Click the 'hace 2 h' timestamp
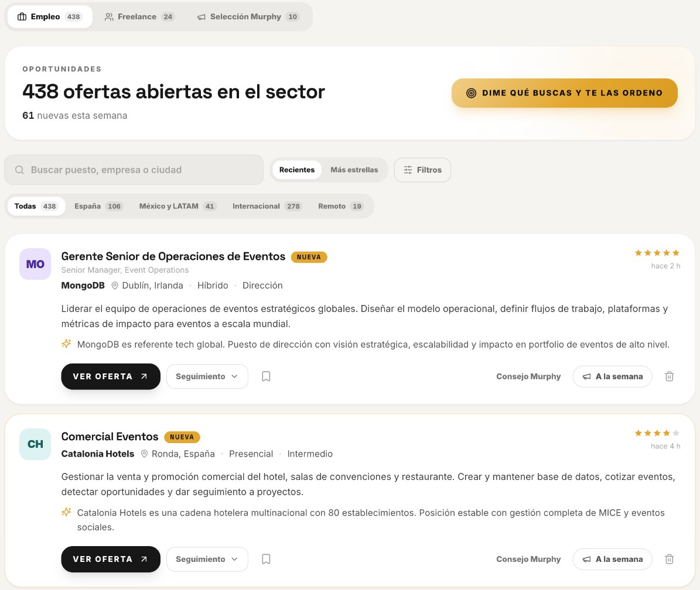 tap(665, 266)
